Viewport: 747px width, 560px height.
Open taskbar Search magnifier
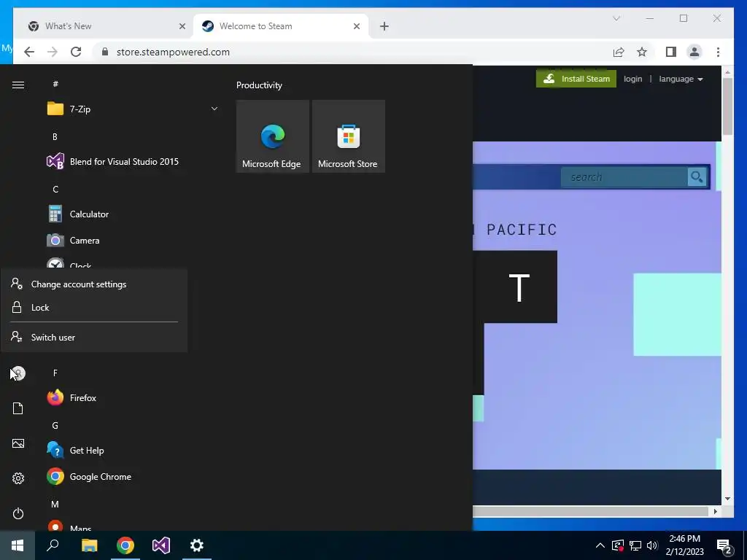click(x=53, y=545)
